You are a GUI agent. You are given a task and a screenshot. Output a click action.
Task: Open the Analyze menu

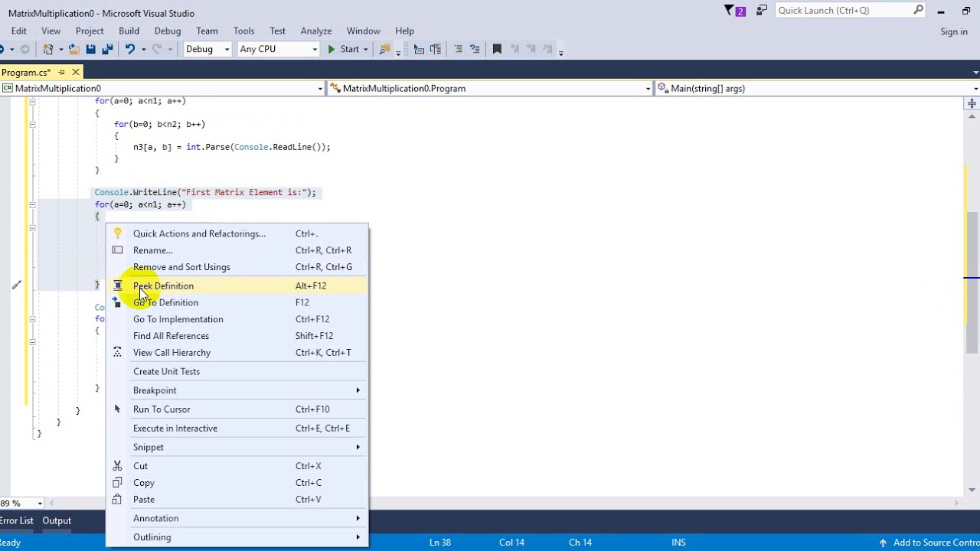coord(316,31)
